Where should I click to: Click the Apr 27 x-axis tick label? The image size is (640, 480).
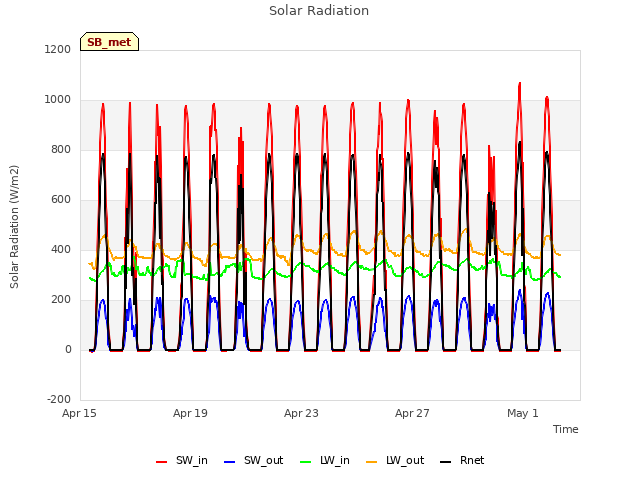point(412,413)
